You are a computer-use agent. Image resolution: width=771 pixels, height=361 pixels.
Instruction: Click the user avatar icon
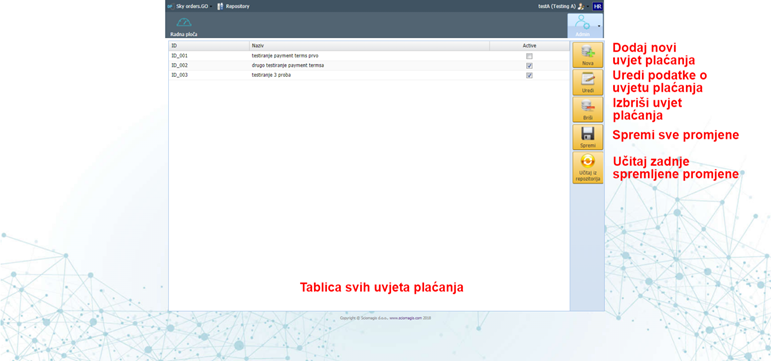pos(581,6)
